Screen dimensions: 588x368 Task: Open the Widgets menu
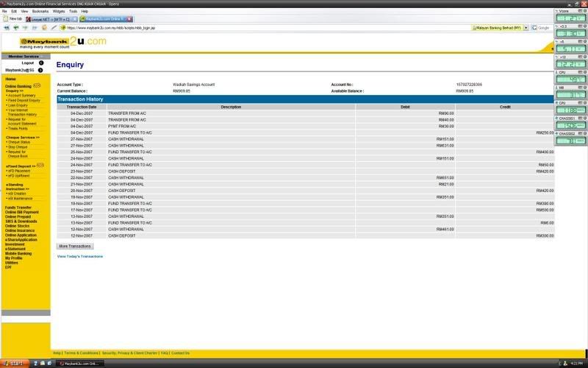pos(59,11)
